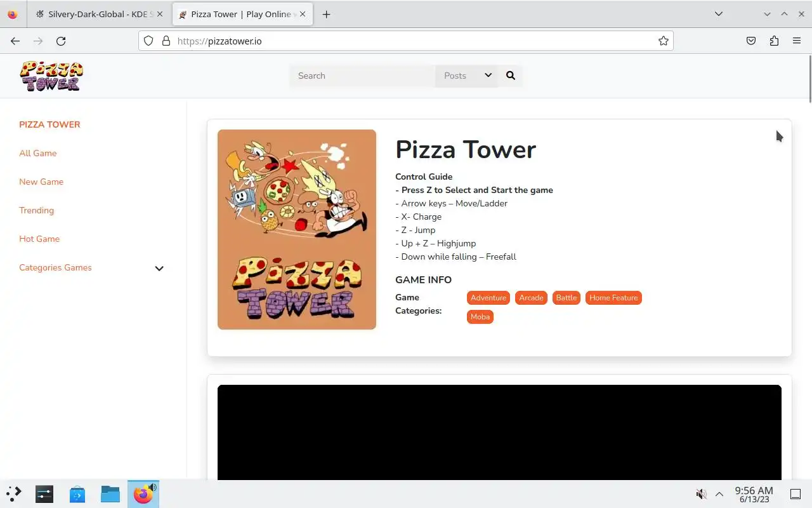Click the Pizza Tower game cover thumbnail
This screenshot has width=812, height=508.
(297, 229)
